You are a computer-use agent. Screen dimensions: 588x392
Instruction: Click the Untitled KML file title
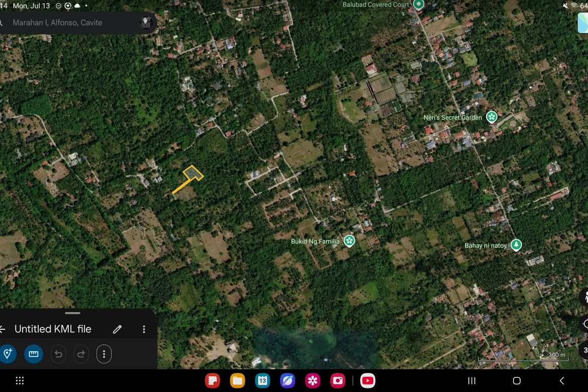53,329
